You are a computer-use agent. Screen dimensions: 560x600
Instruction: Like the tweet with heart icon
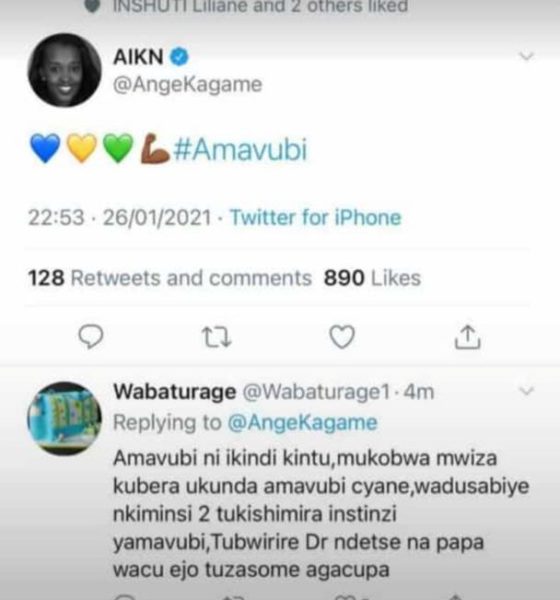tap(342, 337)
